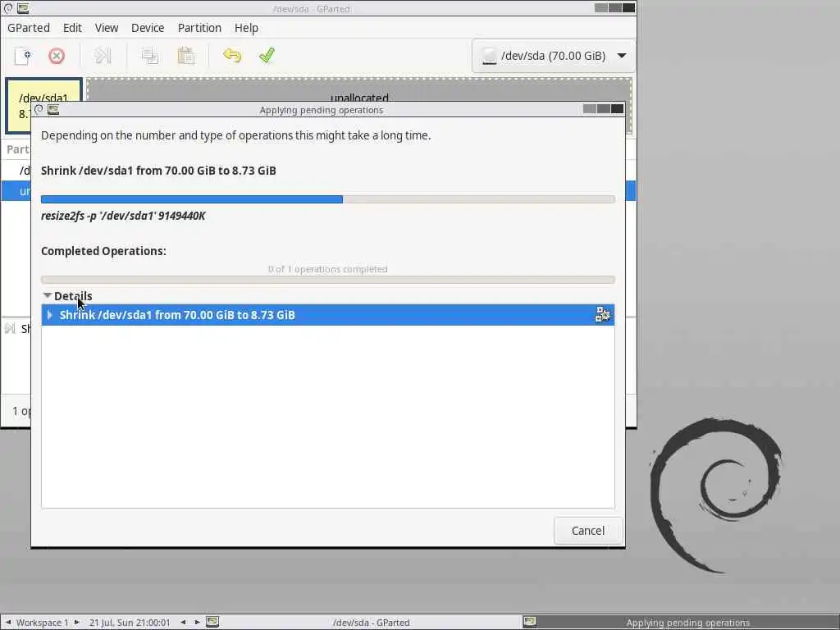Viewport: 840px width, 630px height.
Task: Click the next workspace arrow beside Workspace 1
Action: click(76, 622)
